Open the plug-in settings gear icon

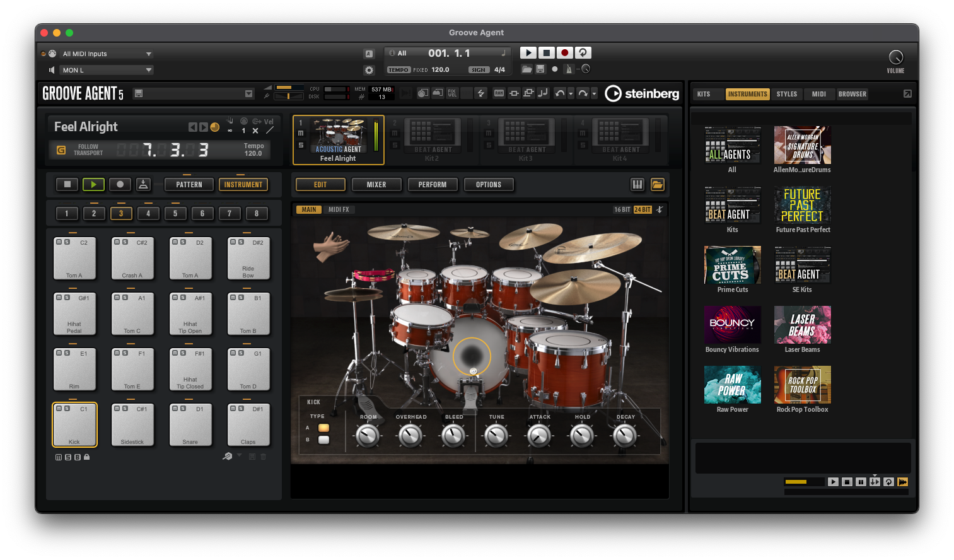click(369, 70)
